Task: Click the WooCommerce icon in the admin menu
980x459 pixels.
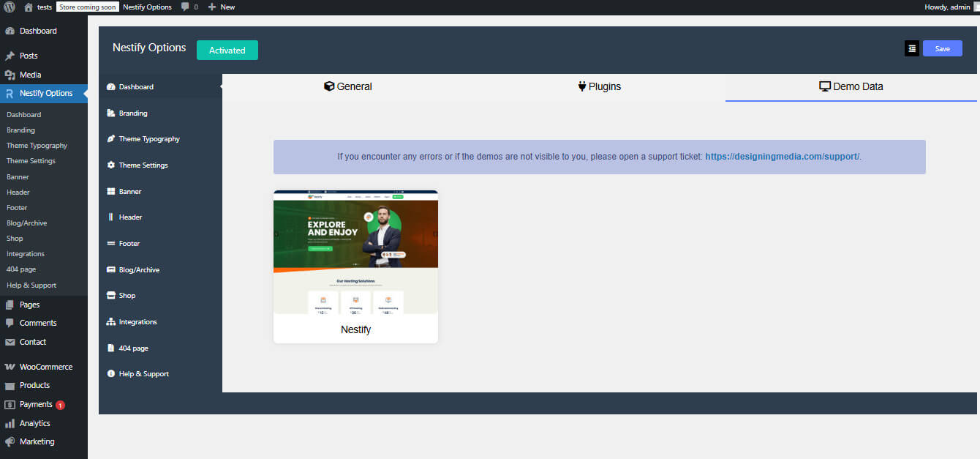Action: click(x=10, y=367)
